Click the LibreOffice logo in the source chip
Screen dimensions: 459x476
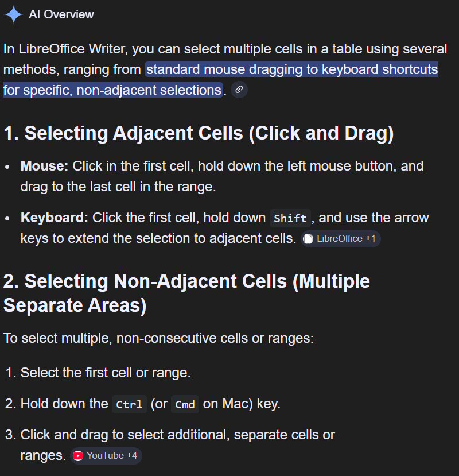pos(309,238)
